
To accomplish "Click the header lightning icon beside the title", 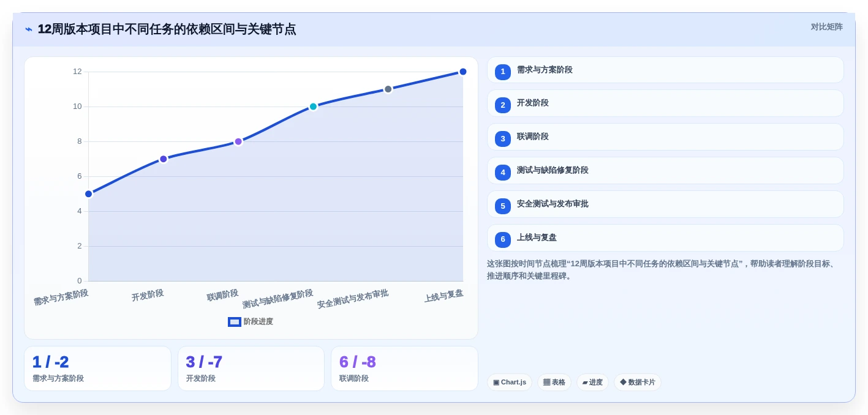I will click(x=29, y=29).
